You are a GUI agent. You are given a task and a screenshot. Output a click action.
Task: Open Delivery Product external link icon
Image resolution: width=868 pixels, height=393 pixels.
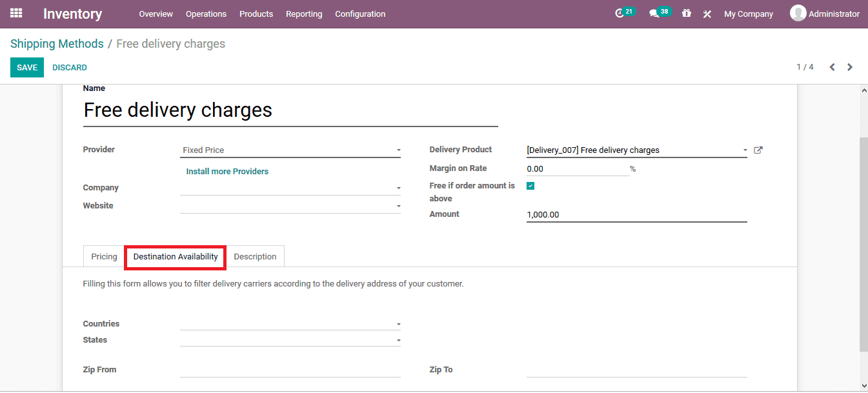[x=758, y=150]
